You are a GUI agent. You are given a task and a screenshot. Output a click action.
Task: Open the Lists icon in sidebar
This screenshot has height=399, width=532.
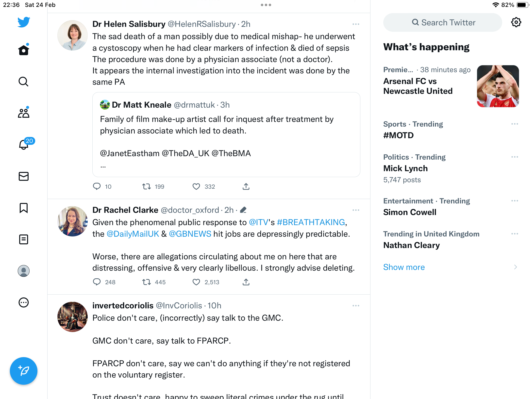[24, 239]
